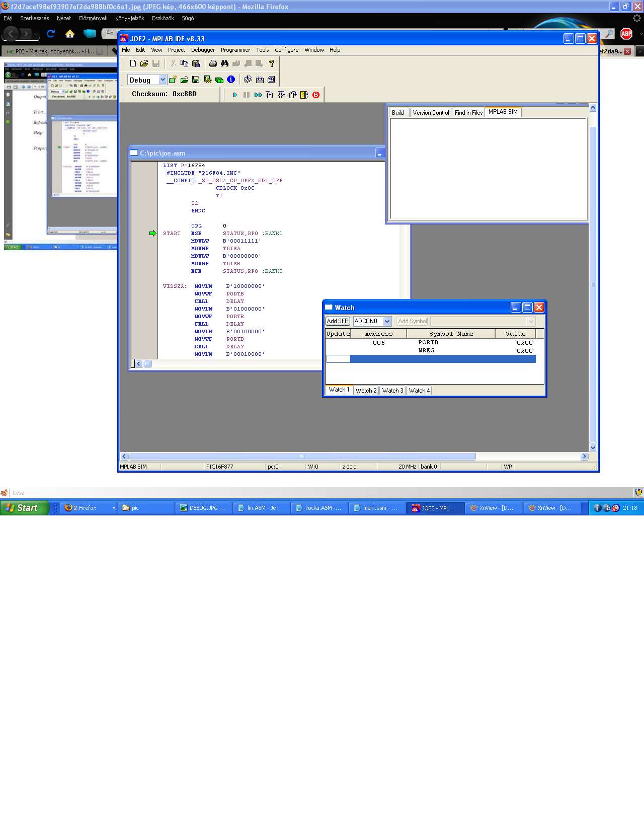Open the DEBUG.JPG taskbar item

(204, 508)
